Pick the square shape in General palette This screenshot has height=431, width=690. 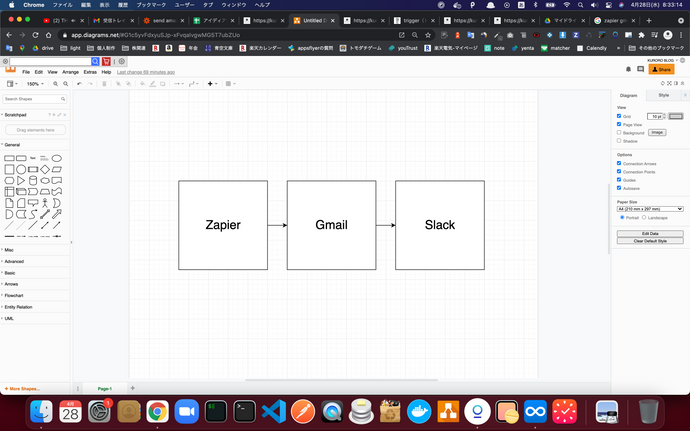click(x=9, y=169)
